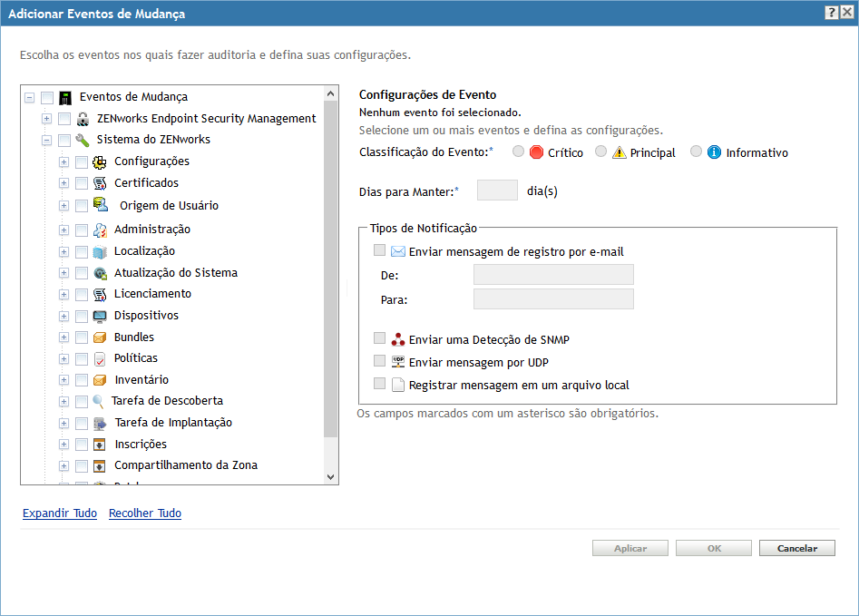Expand the Administração tree node

(64, 230)
